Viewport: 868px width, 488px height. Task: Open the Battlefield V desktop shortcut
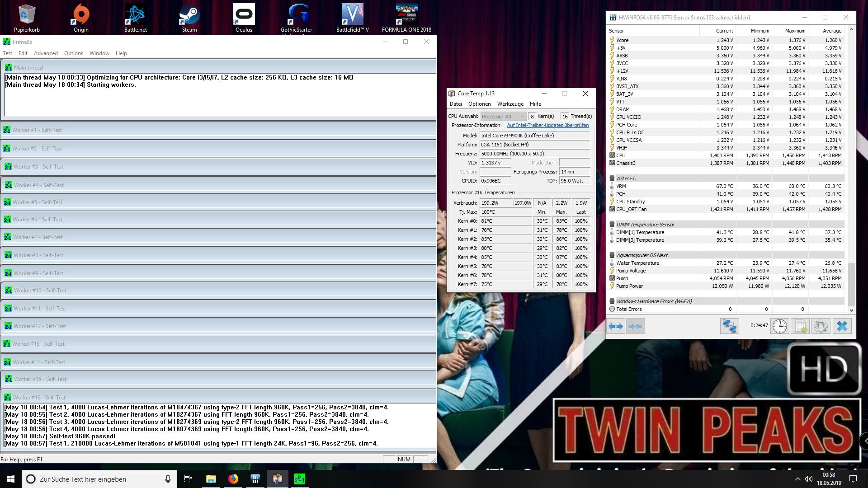(352, 18)
